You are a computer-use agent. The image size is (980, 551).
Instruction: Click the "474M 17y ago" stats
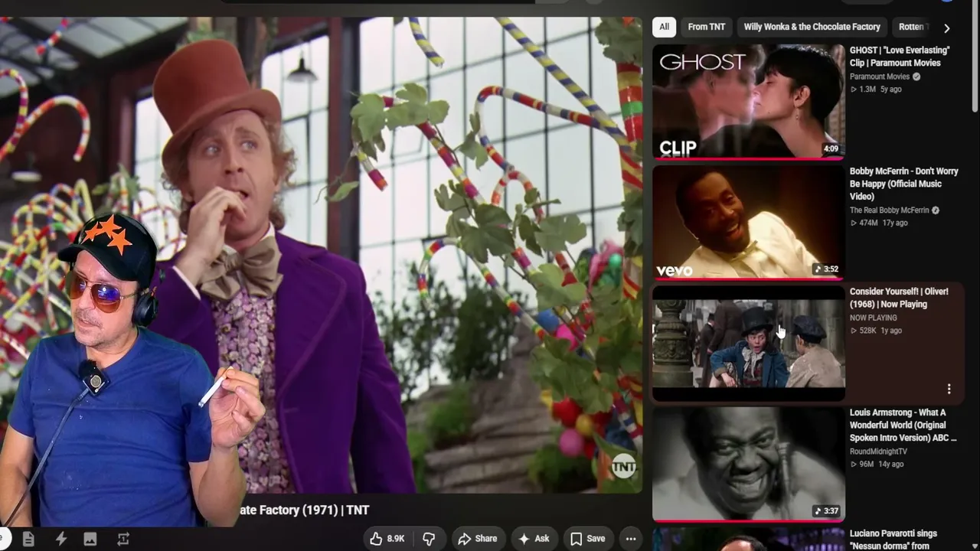tap(879, 223)
